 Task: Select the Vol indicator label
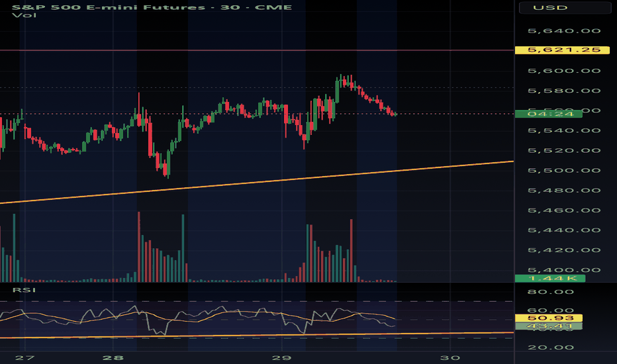point(24,15)
